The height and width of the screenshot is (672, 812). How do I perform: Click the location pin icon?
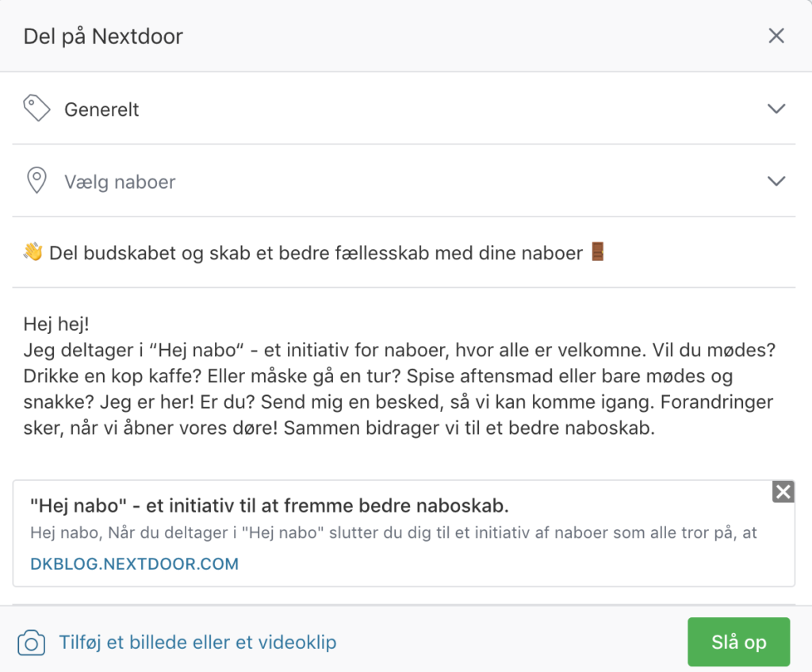coord(36,180)
